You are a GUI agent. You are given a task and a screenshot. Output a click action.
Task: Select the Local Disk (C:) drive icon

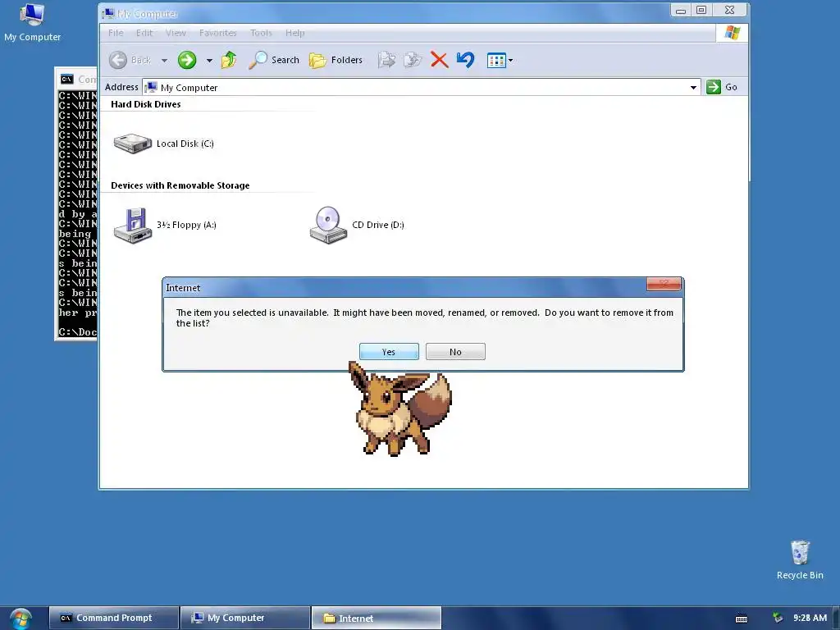133,143
